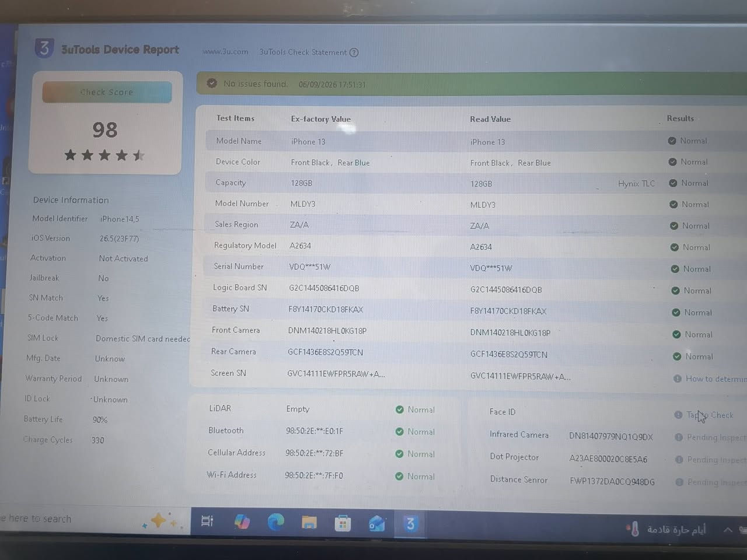Click the Activation value Not Activated
The image size is (747, 560).
click(x=123, y=258)
